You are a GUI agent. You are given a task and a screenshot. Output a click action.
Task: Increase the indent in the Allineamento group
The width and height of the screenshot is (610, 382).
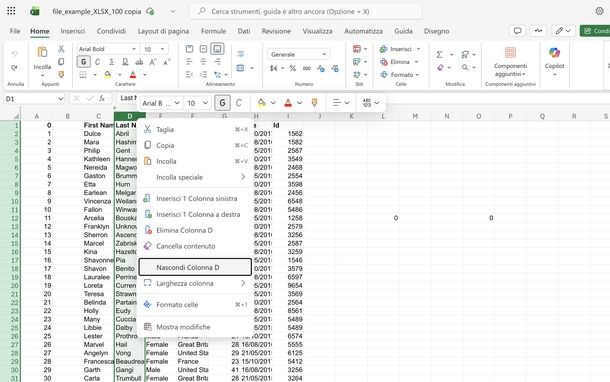tap(203, 74)
